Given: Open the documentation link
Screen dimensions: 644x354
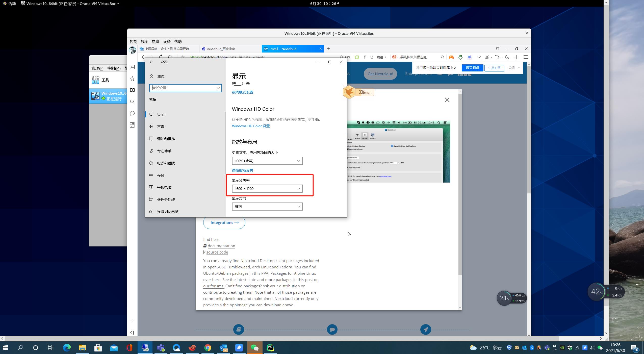Looking at the screenshot, I should (221, 246).
